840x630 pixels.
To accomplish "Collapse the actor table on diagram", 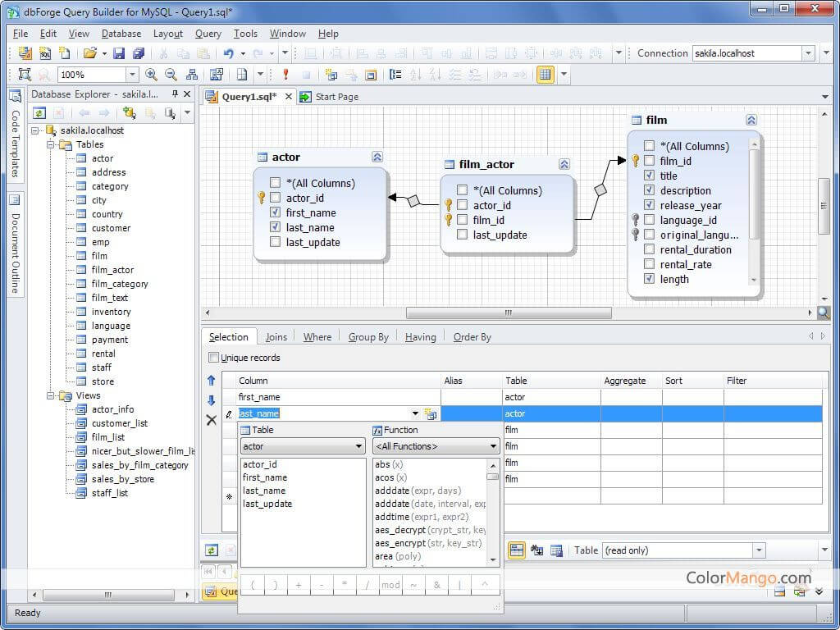I will [x=377, y=157].
